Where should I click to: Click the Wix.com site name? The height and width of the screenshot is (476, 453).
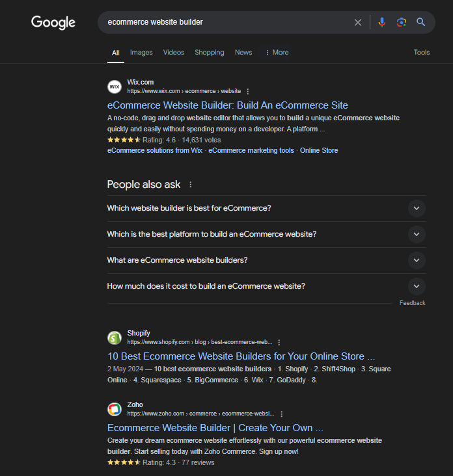tap(141, 83)
